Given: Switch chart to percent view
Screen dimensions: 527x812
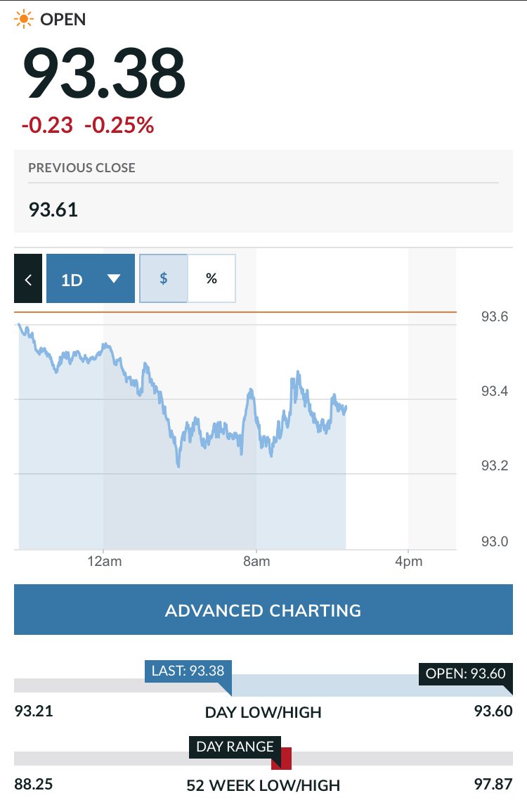Looking at the screenshot, I should pos(212,278).
